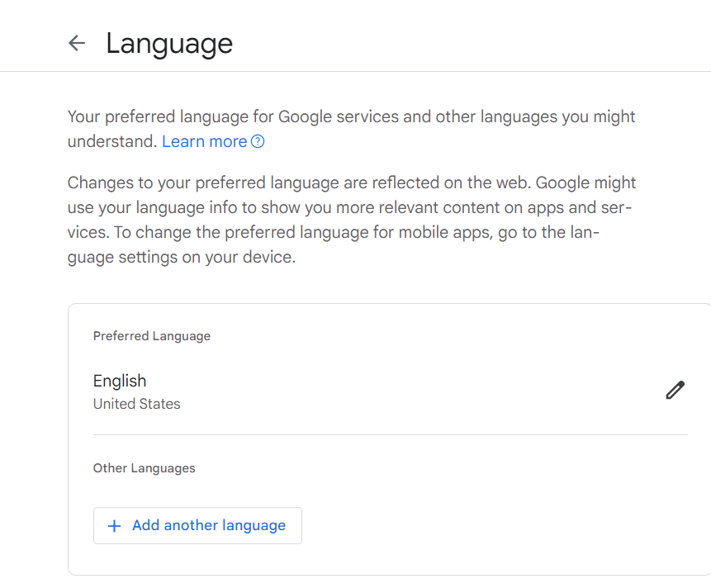The height and width of the screenshot is (588, 711).
Task: Click the word 'understand.' before Learn more
Action: (112, 141)
